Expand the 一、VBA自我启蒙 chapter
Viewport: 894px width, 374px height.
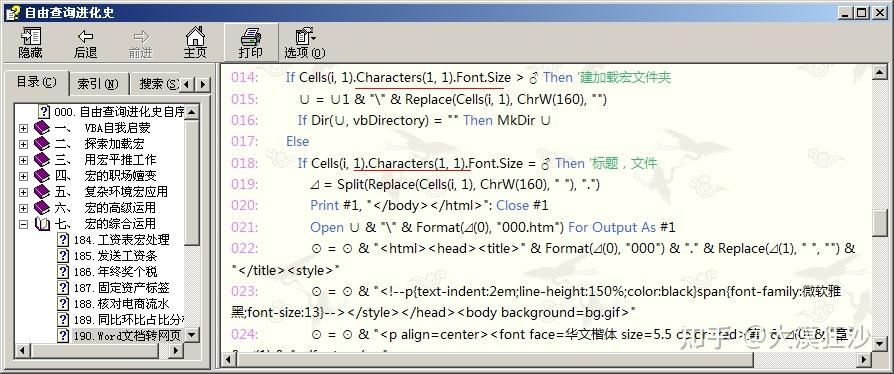pyautogui.click(x=23, y=128)
